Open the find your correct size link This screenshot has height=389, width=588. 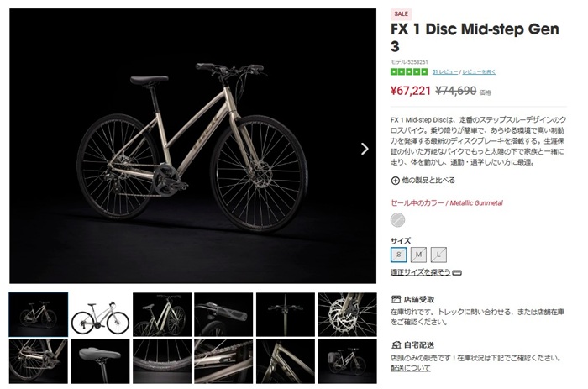pos(420,272)
